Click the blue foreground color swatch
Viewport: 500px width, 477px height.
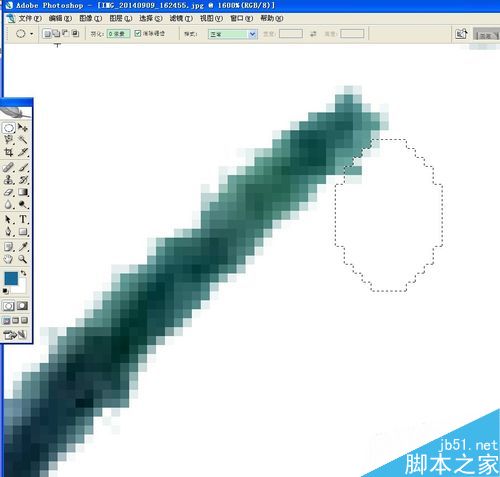[x=11, y=278]
